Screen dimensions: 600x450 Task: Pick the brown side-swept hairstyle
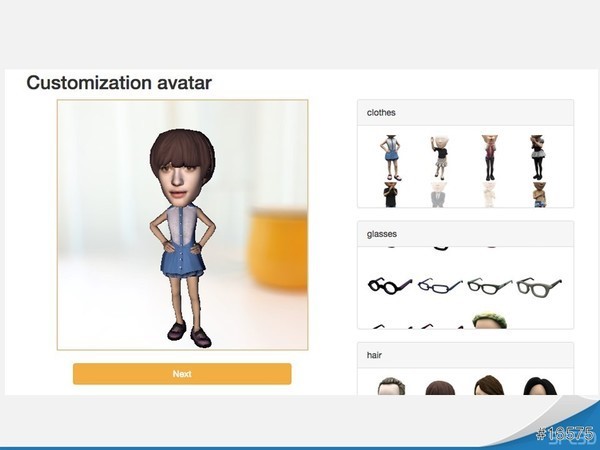pyautogui.click(x=489, y=386)
